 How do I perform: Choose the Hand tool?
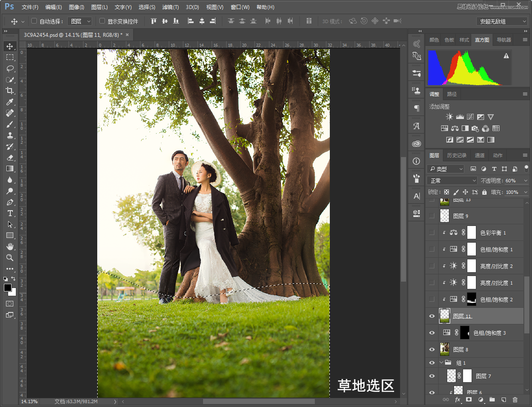(9, 247)
